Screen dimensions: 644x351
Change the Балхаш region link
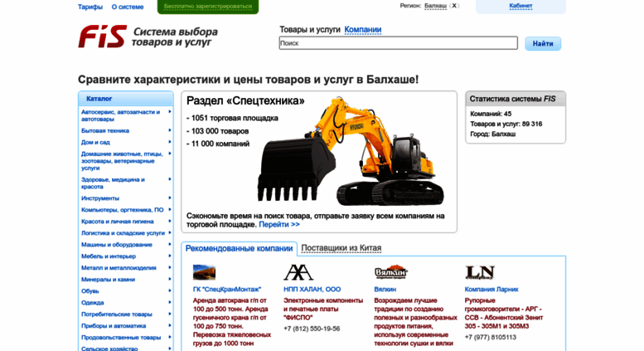click(435, 6)
